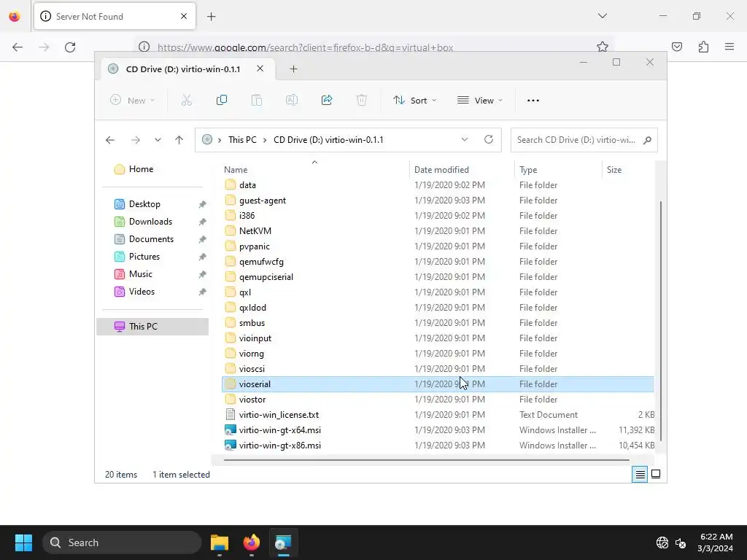Go back using Explorer's back arrow
Image resolution: width=747 pixels, height=560 pixels.
tap(110, 140)
